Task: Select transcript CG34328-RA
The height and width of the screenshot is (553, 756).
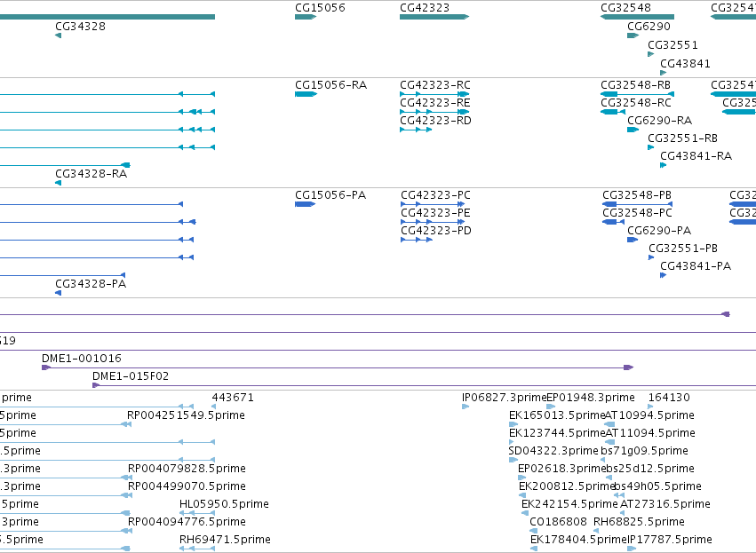Action: point(92,174)
